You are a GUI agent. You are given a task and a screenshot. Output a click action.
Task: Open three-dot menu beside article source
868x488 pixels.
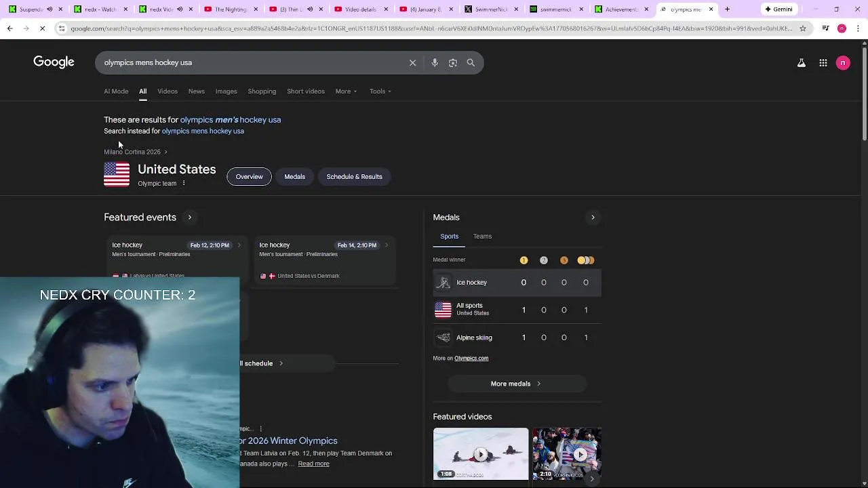point(260,428)
